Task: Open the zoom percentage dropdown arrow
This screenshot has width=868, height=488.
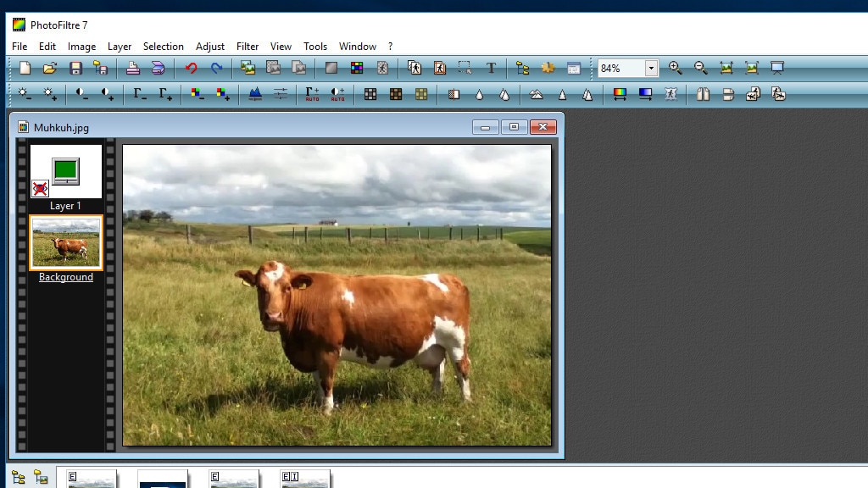Action: [651, 68]
